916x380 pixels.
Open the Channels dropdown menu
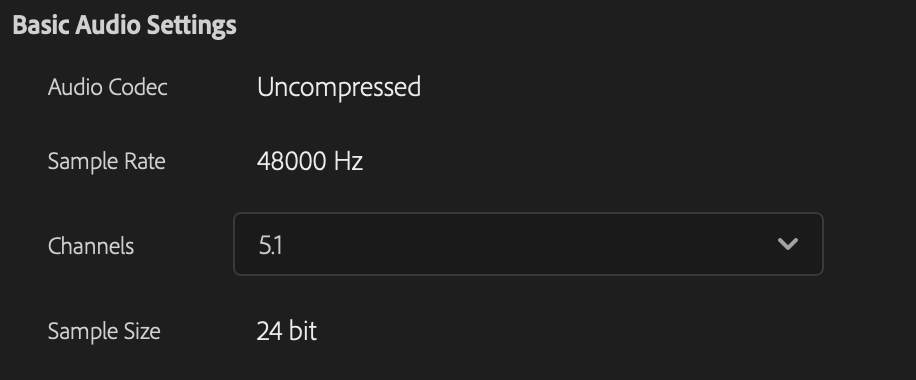pyautogui.click(x=528, y=244)
